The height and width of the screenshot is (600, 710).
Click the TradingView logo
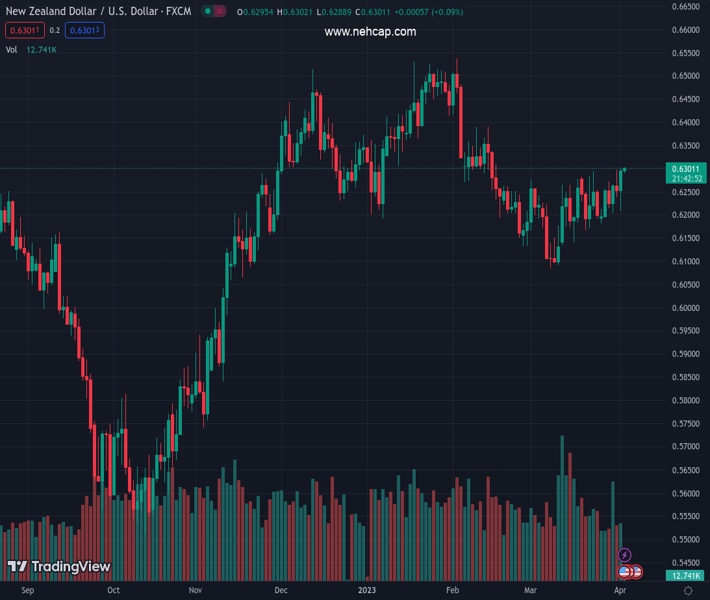click(x=59, y=567)
